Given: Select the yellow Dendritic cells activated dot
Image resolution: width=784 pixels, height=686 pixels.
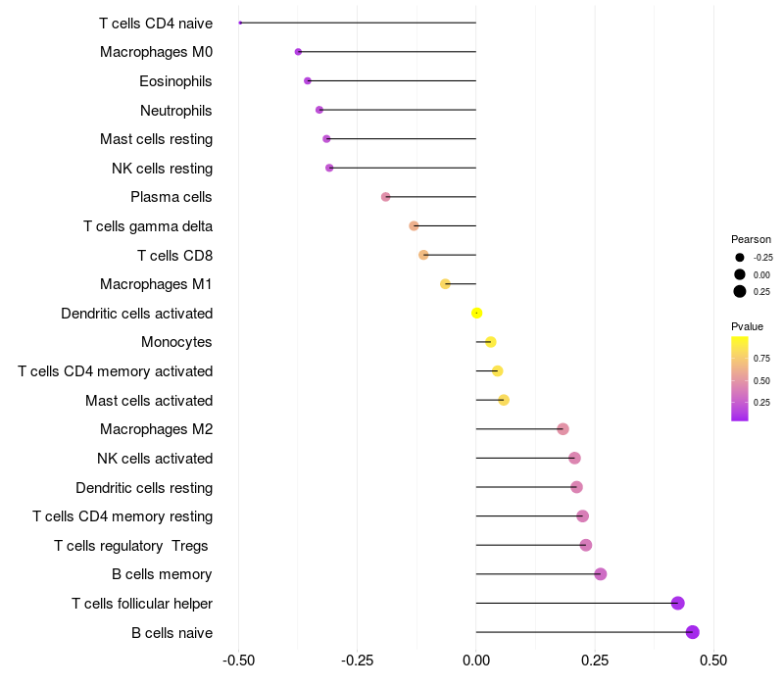Looking at the screenshot, I should [476, 313].
